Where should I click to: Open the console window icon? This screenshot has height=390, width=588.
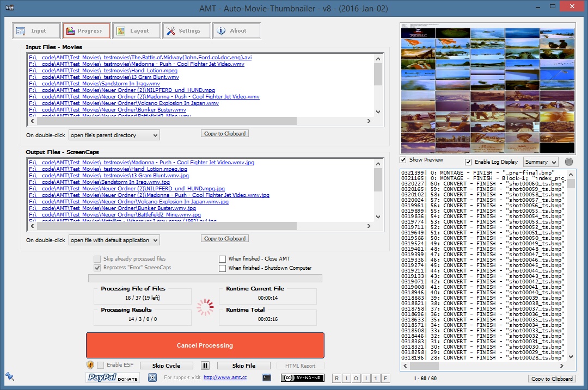pyautogui.click(x=267, y=377)
